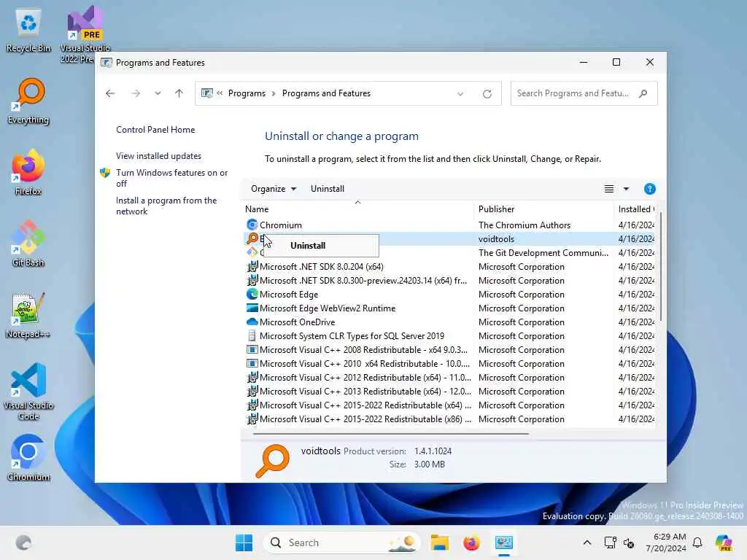
Task: Expand Programs breadcrumb arrow
Action: coord(274,93)
